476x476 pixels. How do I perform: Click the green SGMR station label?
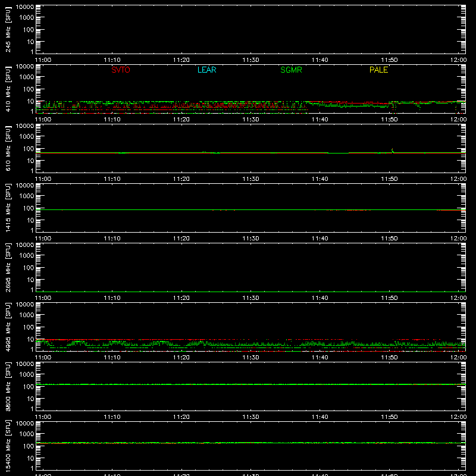[291, 70]
